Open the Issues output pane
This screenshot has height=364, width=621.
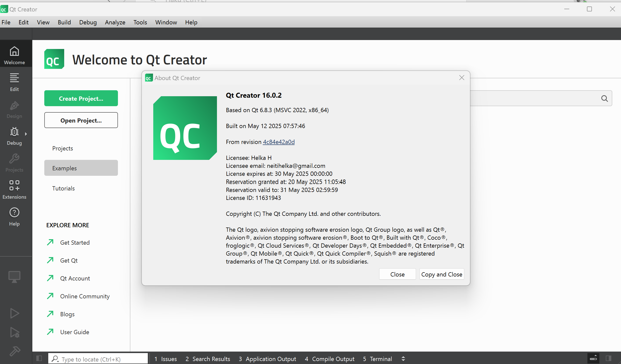(x=166, y=359)
